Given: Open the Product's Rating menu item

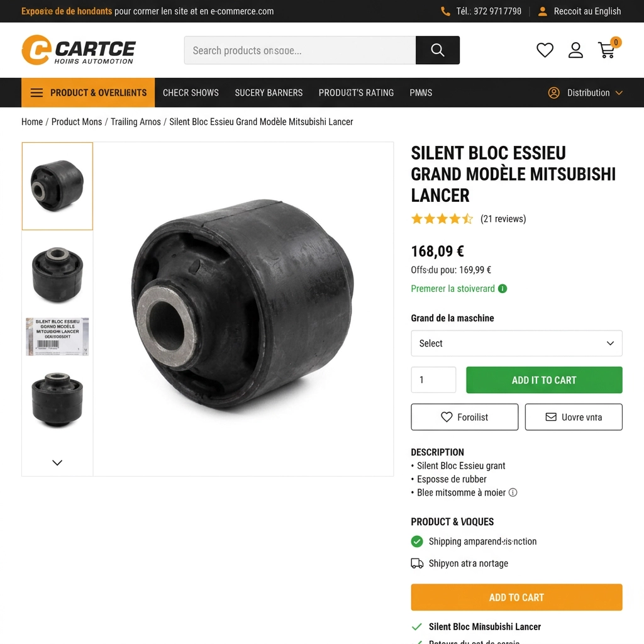Looking at the screenshot, I should [356, 93].
